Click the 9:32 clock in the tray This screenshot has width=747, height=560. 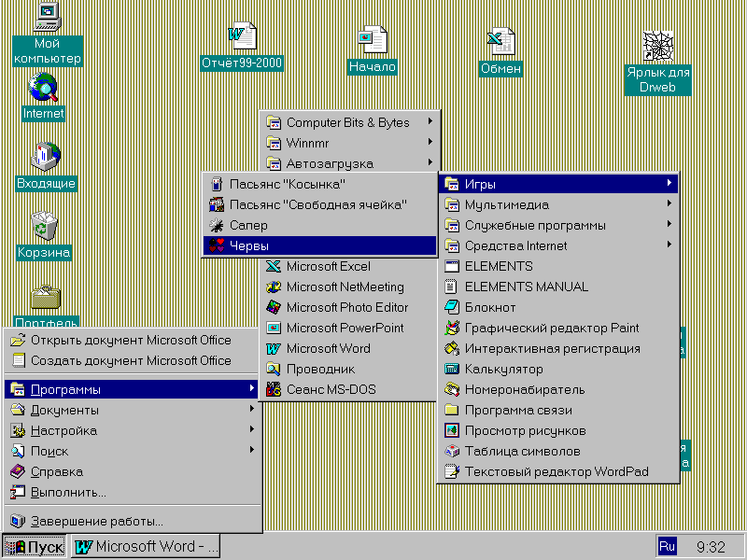point(711,547)
